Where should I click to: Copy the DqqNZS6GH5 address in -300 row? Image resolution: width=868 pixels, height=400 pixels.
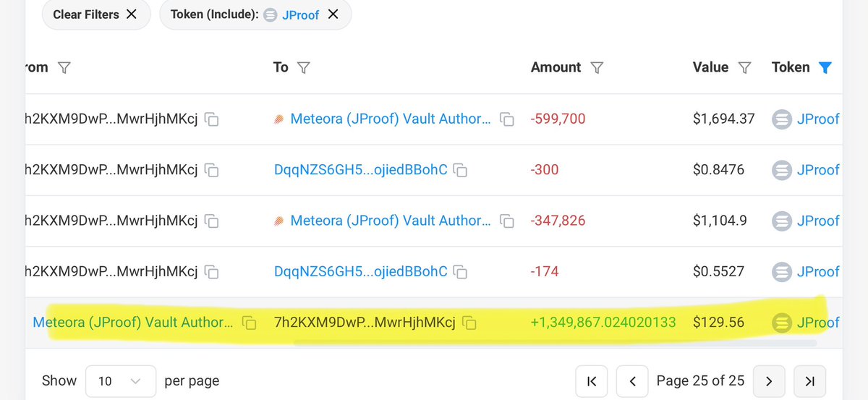(460, 170)
